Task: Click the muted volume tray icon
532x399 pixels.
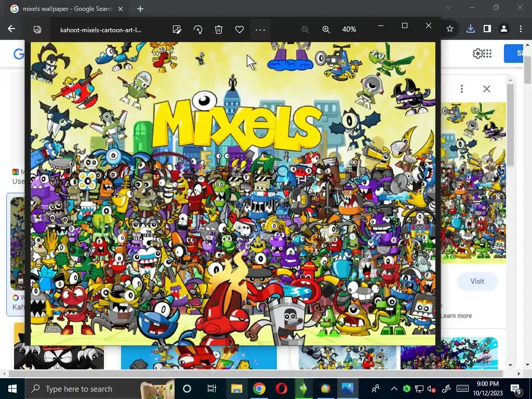Action: click(x=432, y=389)
